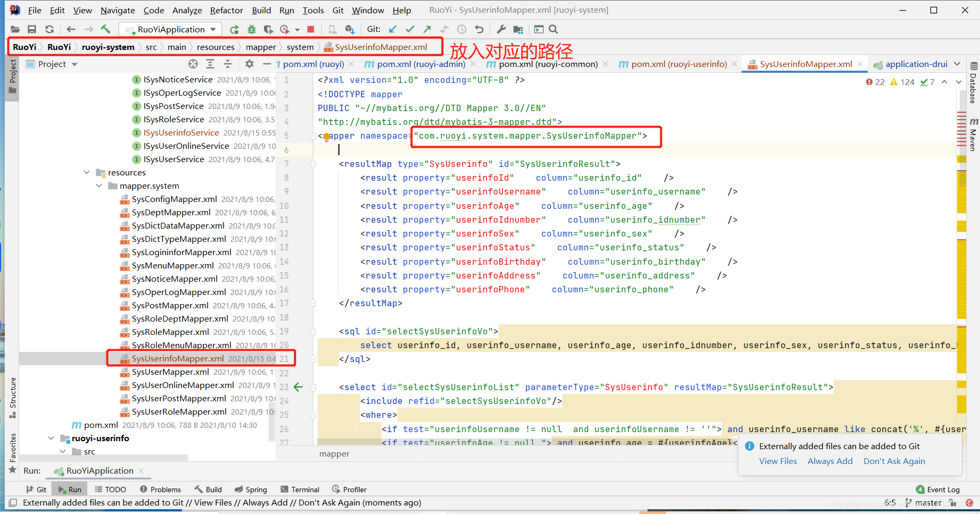Click the resources breadcrumb in navigation bar
Screen dimensions: 980x514
pos(215,47)
